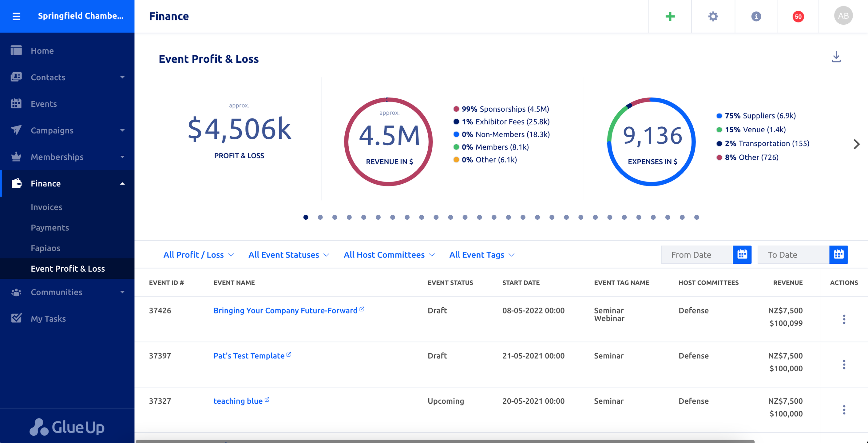This screenshot has height=443, width=868.
Task: Open actions menu for event 37426
Action: (844, 319)
